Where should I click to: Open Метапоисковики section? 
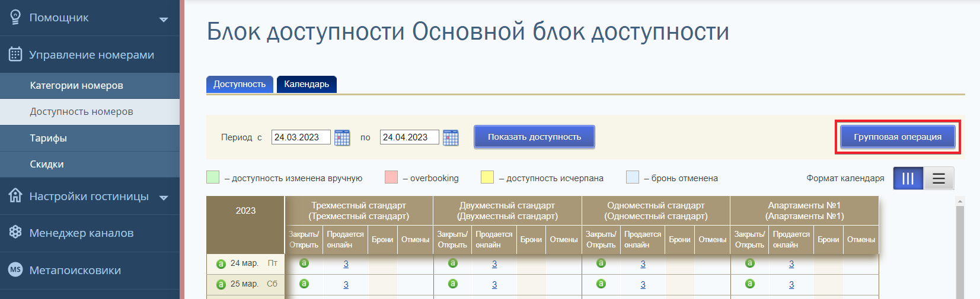point(90,270)
